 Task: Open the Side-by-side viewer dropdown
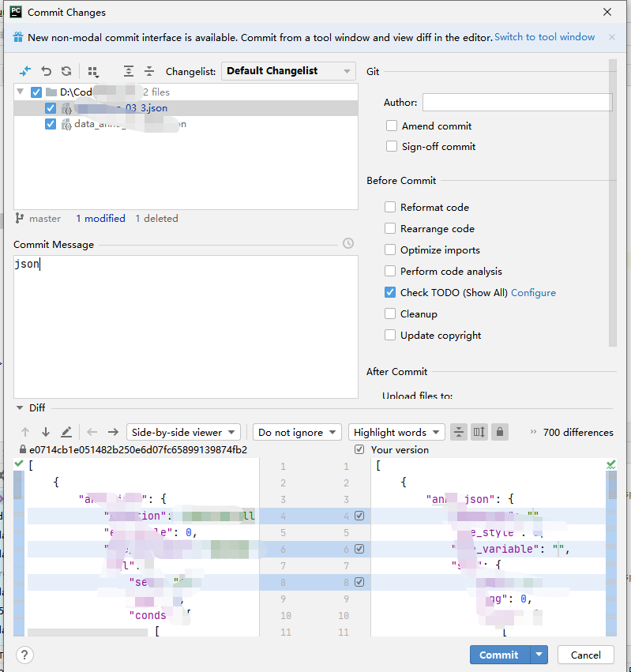click(x=183, y=432)
